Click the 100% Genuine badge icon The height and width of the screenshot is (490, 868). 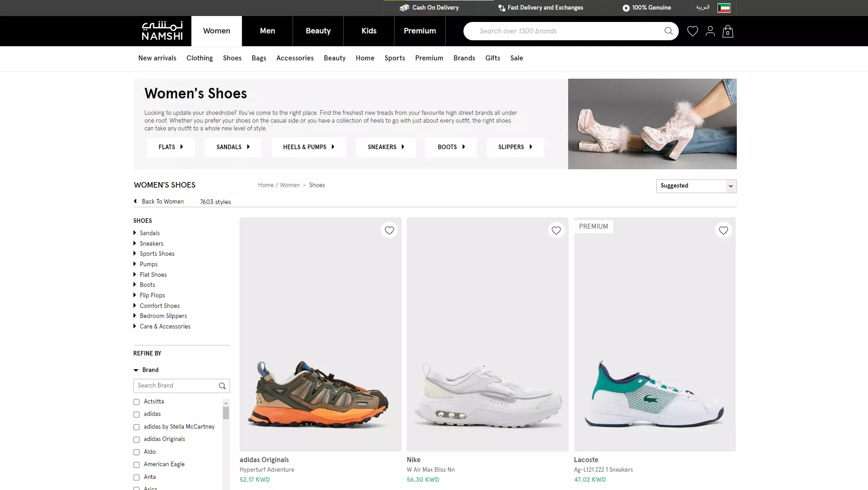pos(626,8)
